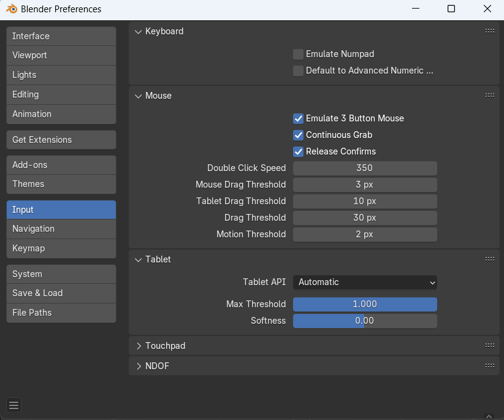Click the Keyboard panel drag grip
The image size is (504, 420).
[x=489, y=31]
